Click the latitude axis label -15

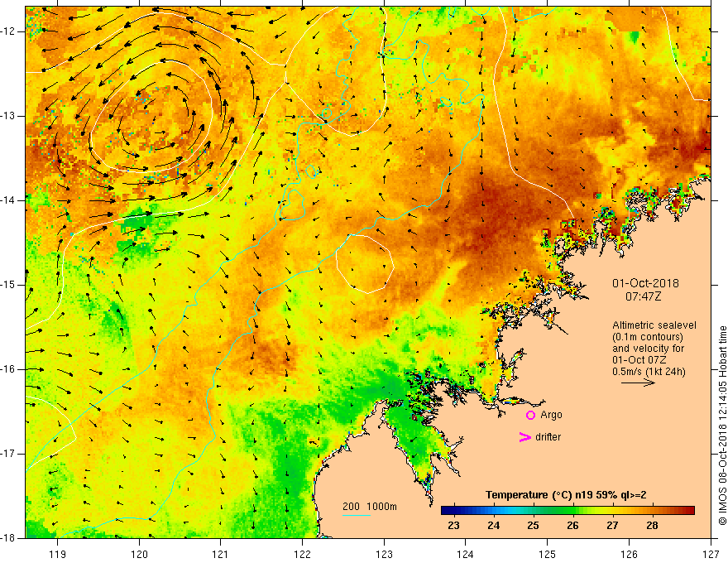pyautogui.click(x=8, y=285)
